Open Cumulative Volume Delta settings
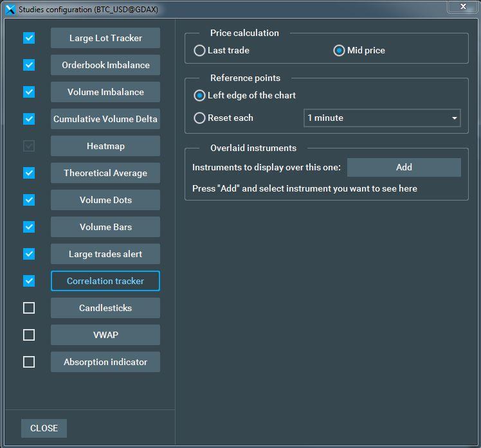Viewport: 481px width, 448px height. 105,119
